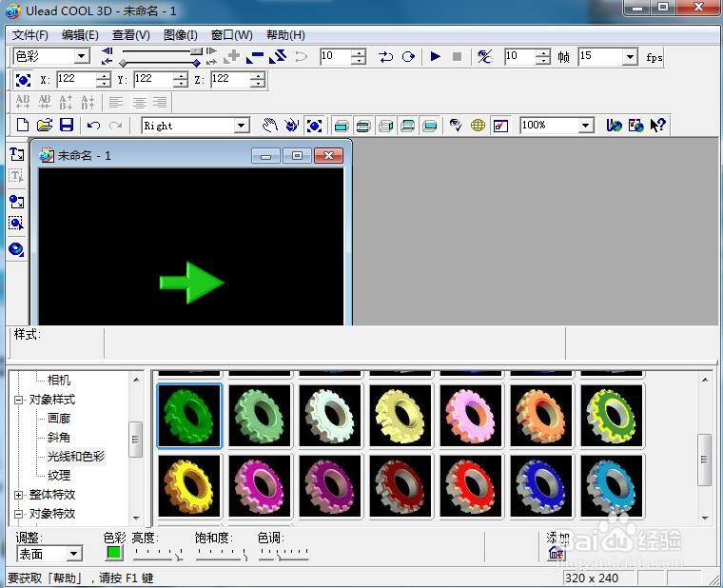Screen dimensions: 723x588
Task: Click the size icon left of the X field
Action: point(23,80)
